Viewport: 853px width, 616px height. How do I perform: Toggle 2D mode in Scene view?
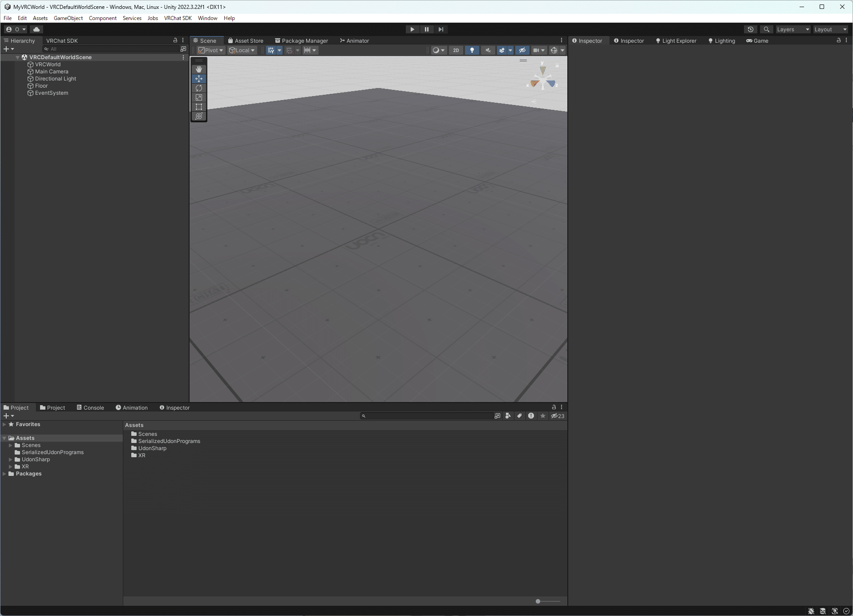(x=456, y=50)
